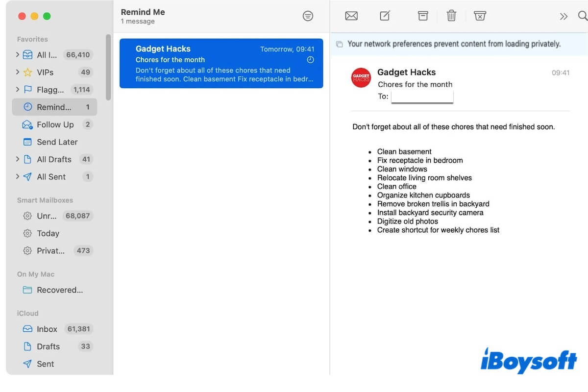Expand the All Drafts mailbox
Image resolution: width=588 pixels, height=392 pixels.
pyautogui.click(x=18, y=159)
